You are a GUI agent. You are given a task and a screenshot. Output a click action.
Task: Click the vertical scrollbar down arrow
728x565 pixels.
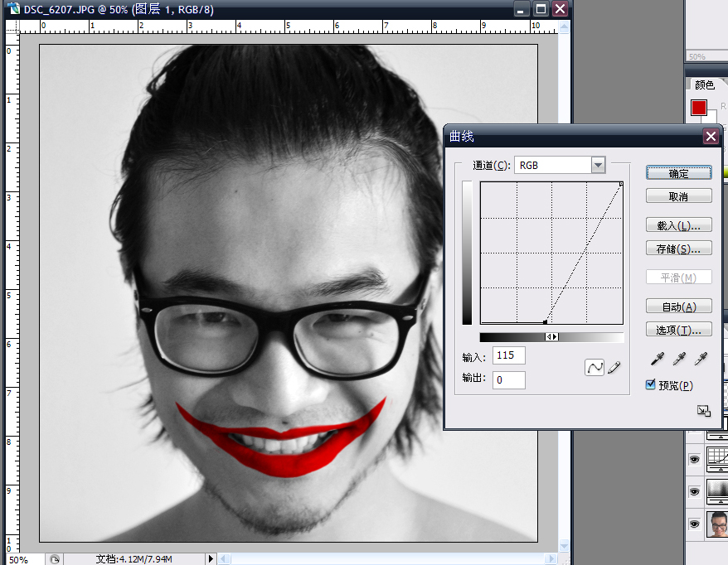[564, 545]
